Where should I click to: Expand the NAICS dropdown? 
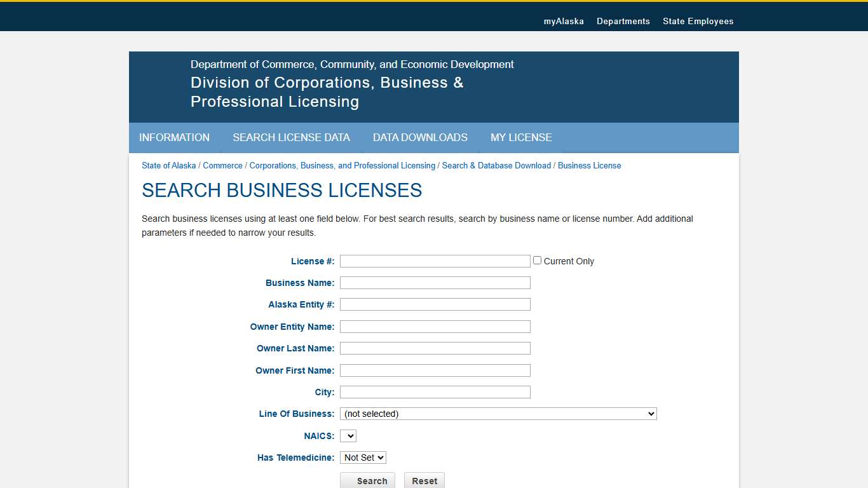(348, 435)
